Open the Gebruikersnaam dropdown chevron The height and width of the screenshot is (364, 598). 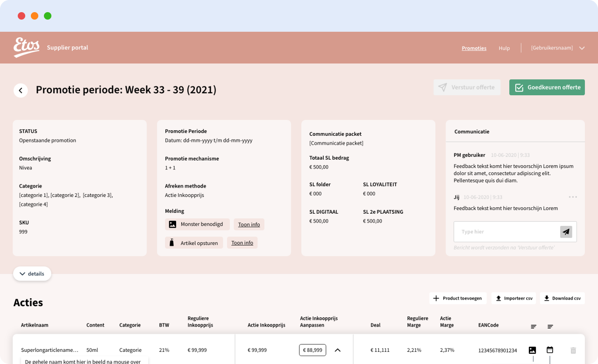(x=582, y=48)
